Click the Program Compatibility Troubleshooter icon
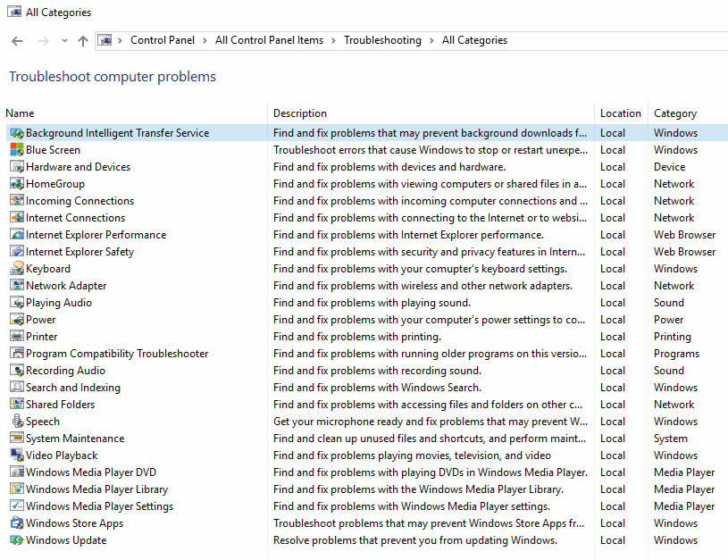The width and height of the screenshot is (728, 560). point(17,354)
